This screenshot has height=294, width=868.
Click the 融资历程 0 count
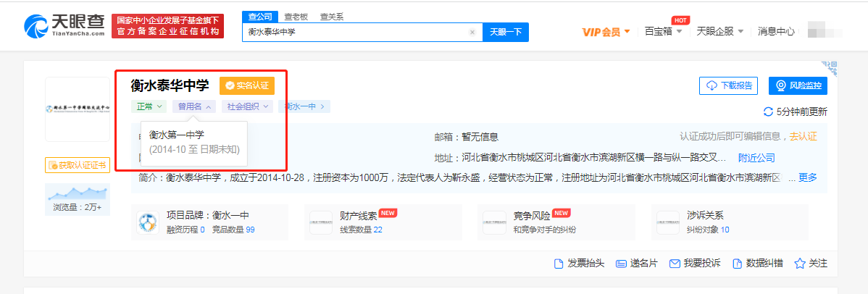tap(186, 230)
